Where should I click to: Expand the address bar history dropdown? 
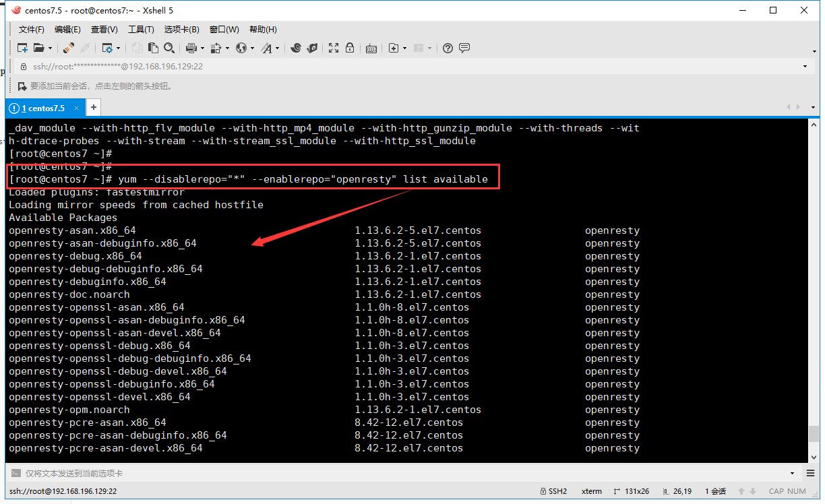click(x=805, y=67)
